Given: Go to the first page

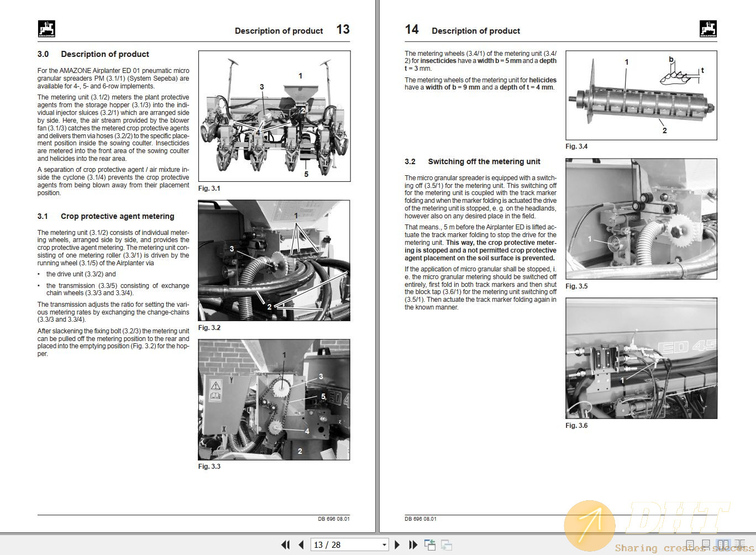Looking at the screenshot, I should [286, 544].
